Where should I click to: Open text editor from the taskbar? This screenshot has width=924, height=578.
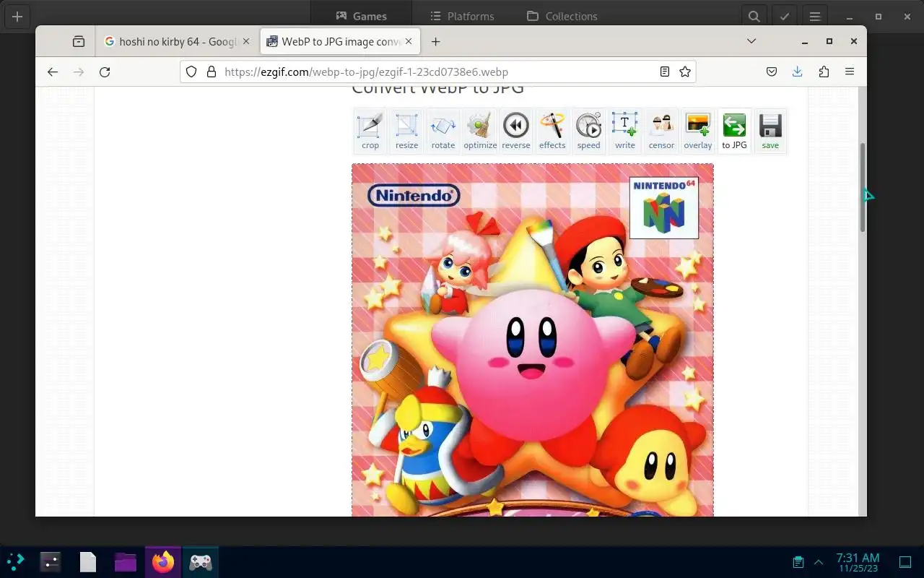(88, 561)
